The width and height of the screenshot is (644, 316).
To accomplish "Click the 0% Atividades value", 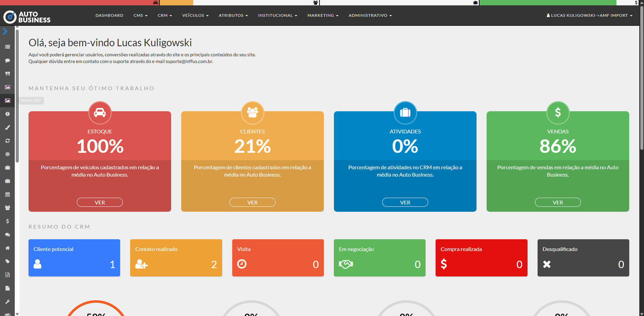I will (x=405, y=146).
